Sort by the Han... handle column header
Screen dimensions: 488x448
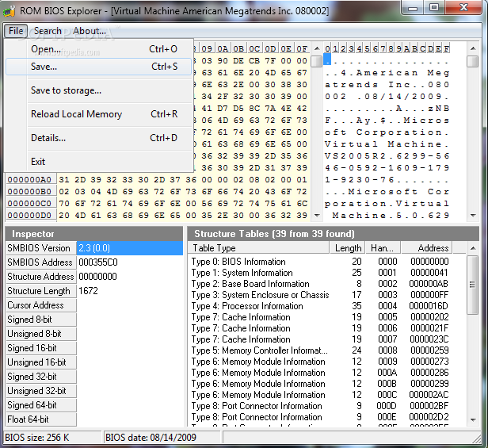coord(383,248)
